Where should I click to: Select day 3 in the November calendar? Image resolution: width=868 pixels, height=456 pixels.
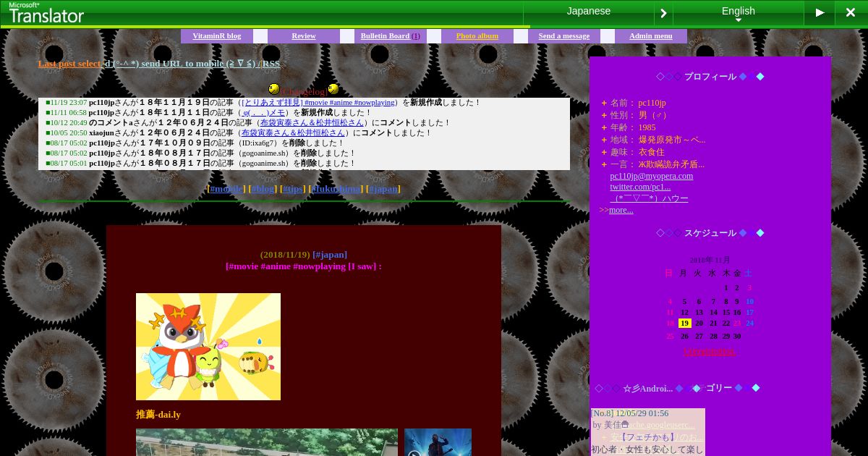(x=749, y=288)
